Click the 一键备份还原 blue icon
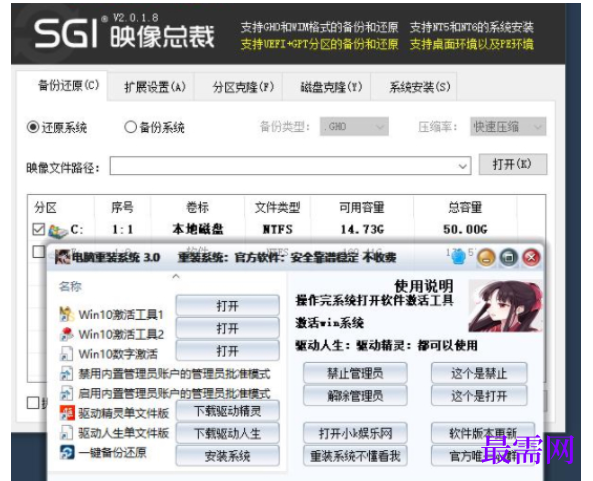 (x=67, y=452)
